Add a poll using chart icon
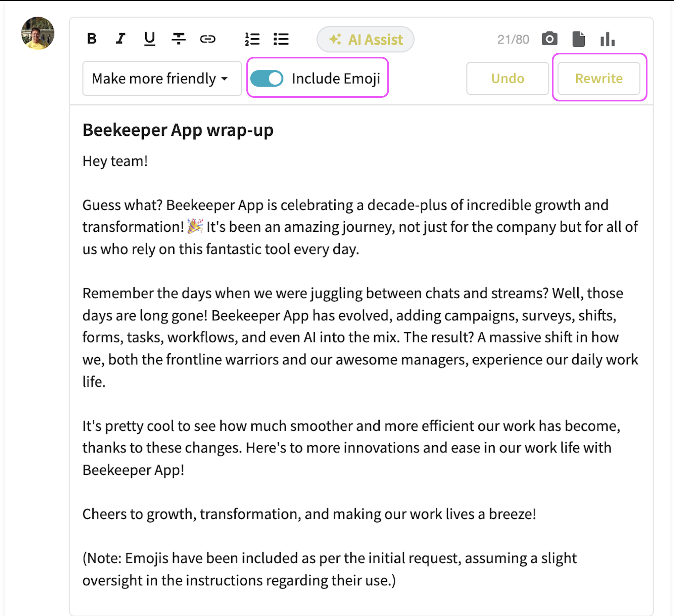Viewport: 674px width, 616px height. [608, 39]
